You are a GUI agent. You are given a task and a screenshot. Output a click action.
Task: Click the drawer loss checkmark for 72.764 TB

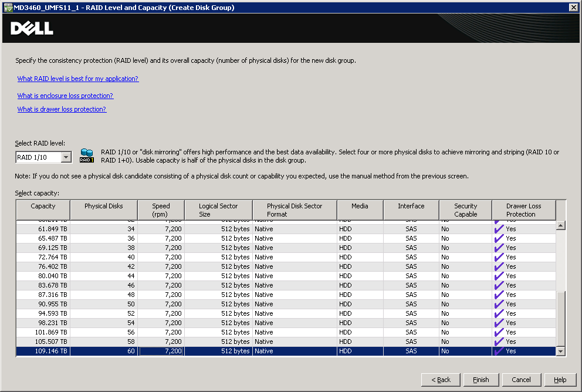[499, 257]
